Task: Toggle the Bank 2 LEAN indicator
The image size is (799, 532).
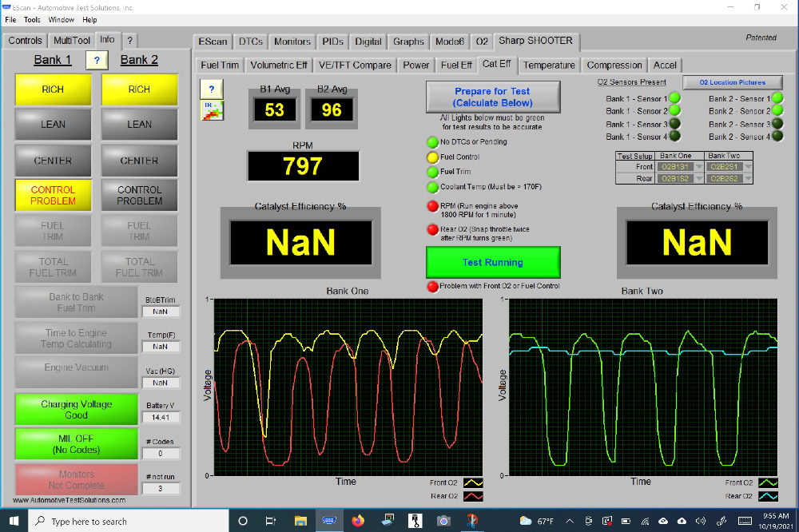Action: 139,125
